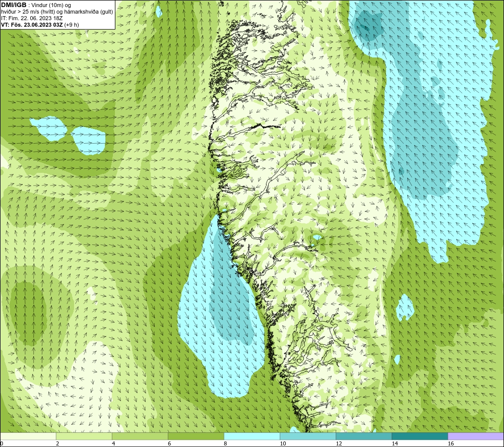Click the 6–8 m/s dark green swatch
504x447 pixels.
pos(196,436)
